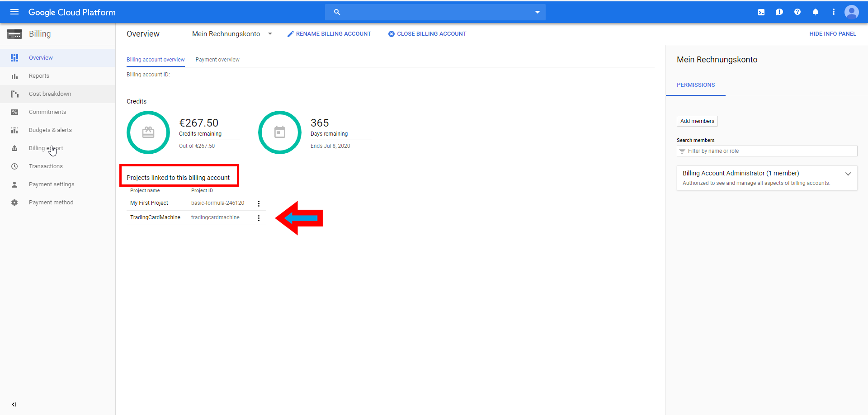Open Cost breakdown in the sidebar
868x415 pixels.
[58, 94]
